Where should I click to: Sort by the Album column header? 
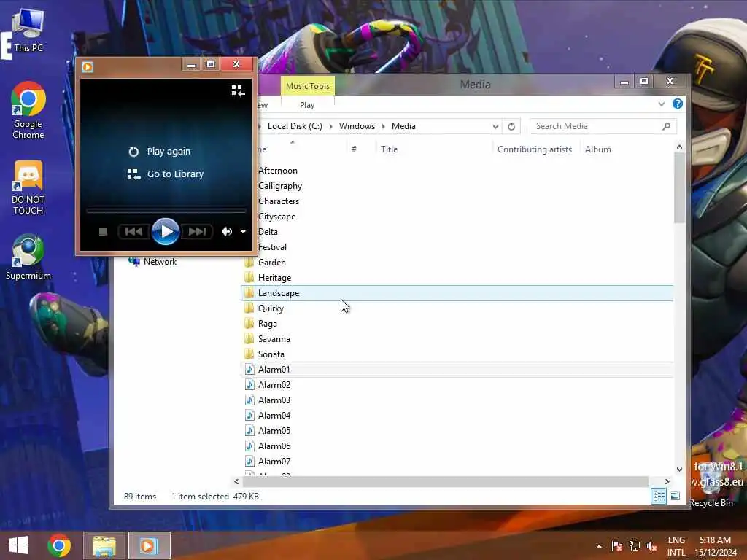point(598,149)
